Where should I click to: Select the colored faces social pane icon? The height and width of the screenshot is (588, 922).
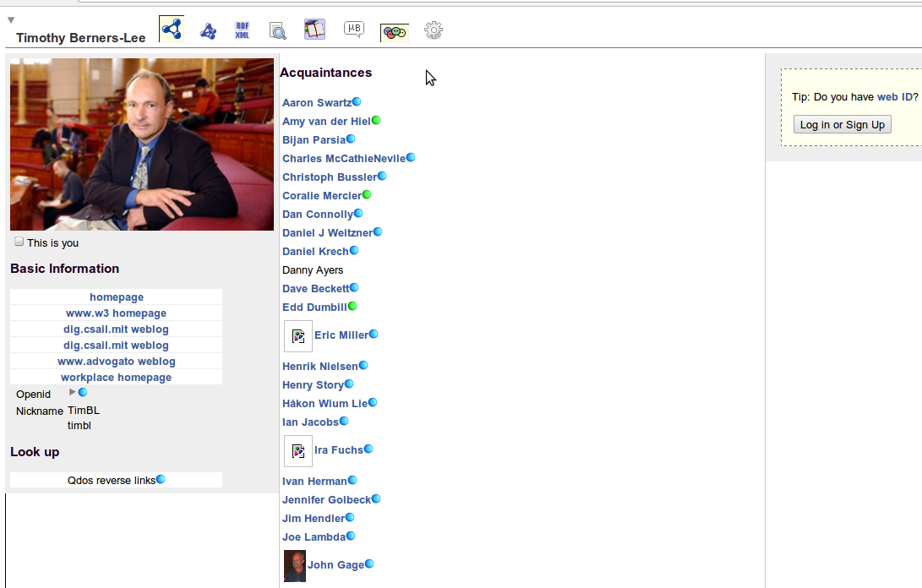pos(395,32)
